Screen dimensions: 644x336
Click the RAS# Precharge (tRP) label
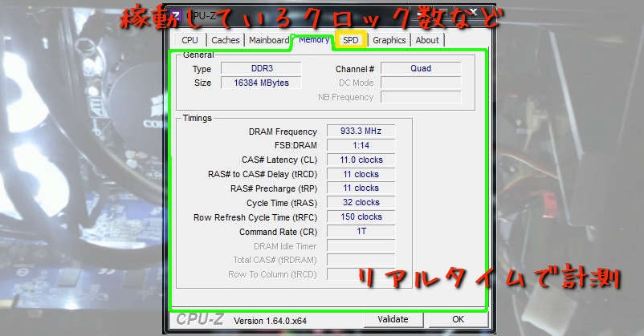274,188
